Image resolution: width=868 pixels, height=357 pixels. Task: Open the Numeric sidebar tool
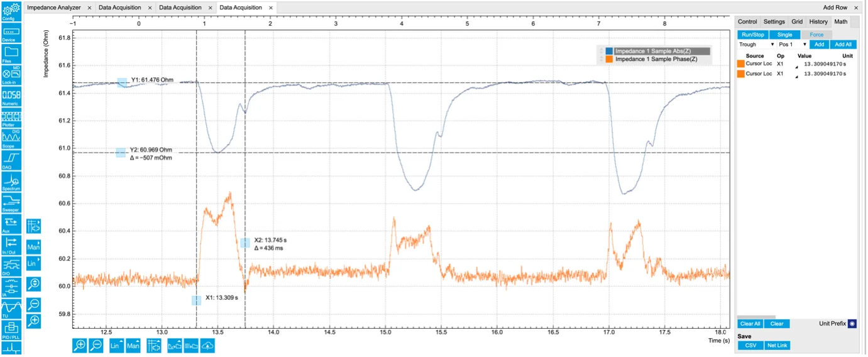click(x=11, y=97)
